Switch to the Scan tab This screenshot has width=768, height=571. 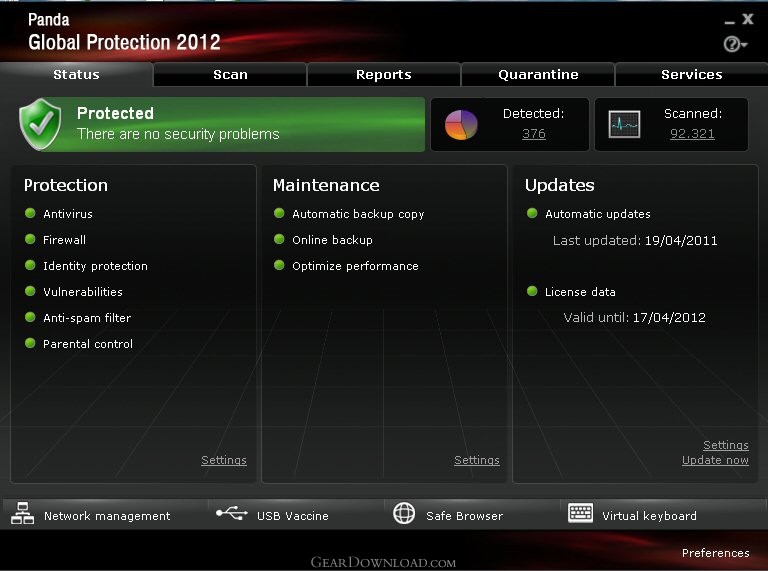click(x=230, y=74)
